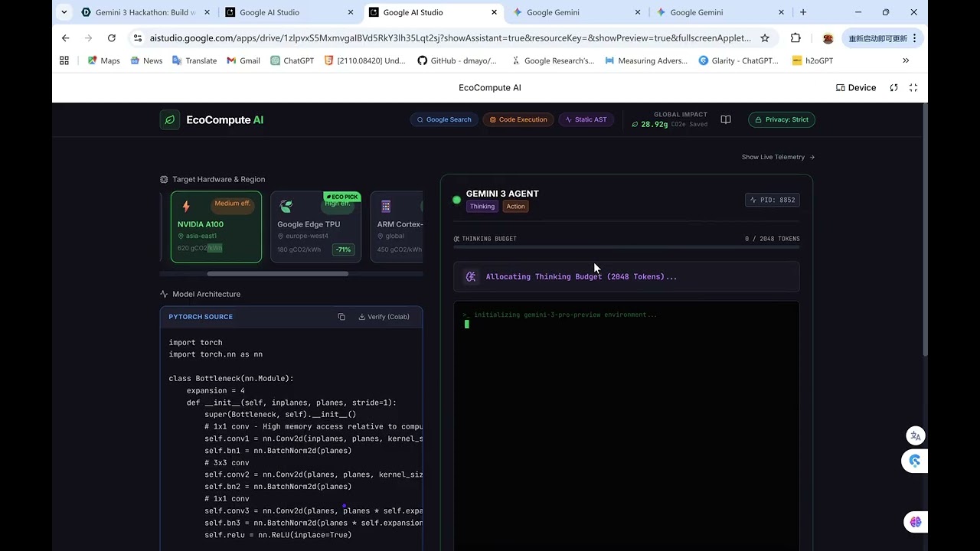This screenshot has height=551, width=980.
Task: Open the Chrome profile avatar
Action: (828, 38)
